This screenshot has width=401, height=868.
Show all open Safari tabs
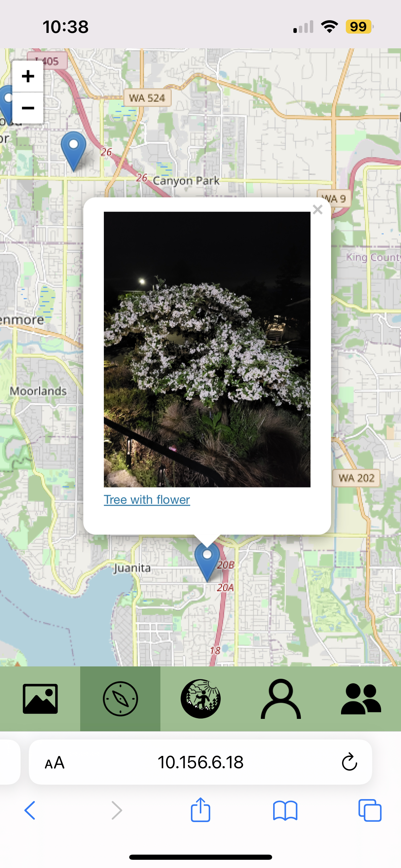tap(370, 810)
